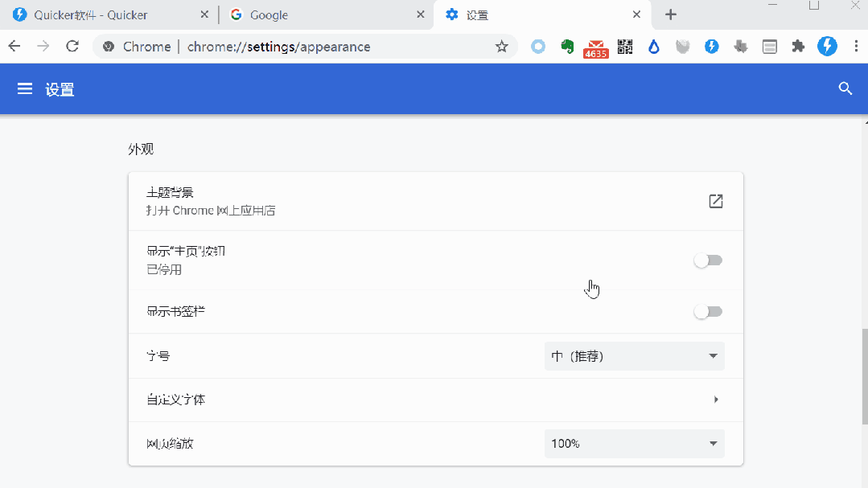
Task: Open the window-shaped extension icon
Action: (770, 47)
